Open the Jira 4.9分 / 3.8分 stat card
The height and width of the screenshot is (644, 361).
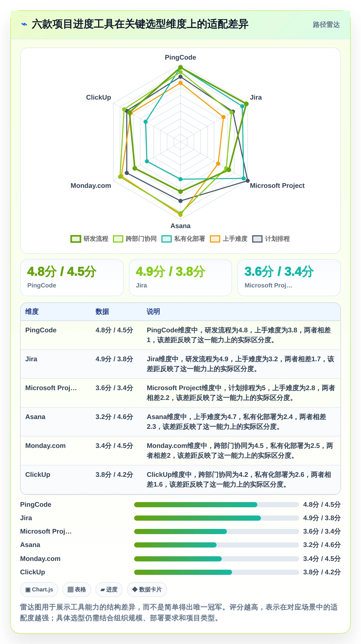click(x=180, y=278)
